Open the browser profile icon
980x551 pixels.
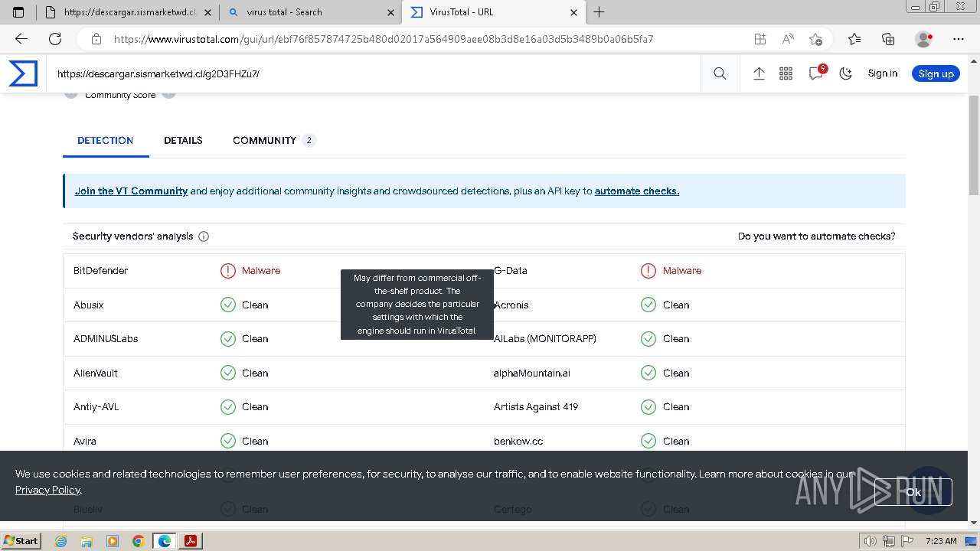(924, 39)
